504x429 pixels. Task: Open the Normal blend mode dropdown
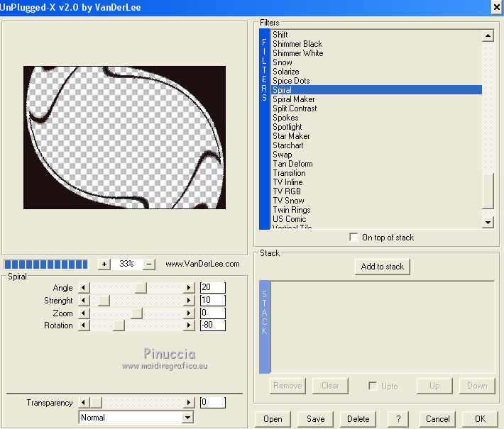(x=187, y=418)
